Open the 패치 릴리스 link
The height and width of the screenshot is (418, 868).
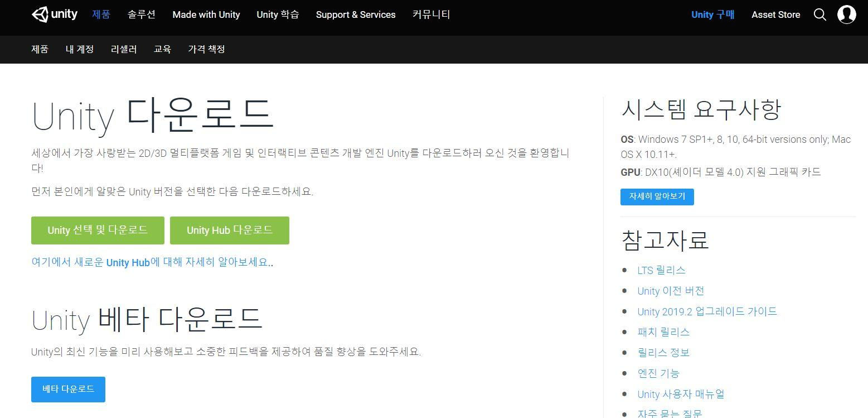coord(663,332)
